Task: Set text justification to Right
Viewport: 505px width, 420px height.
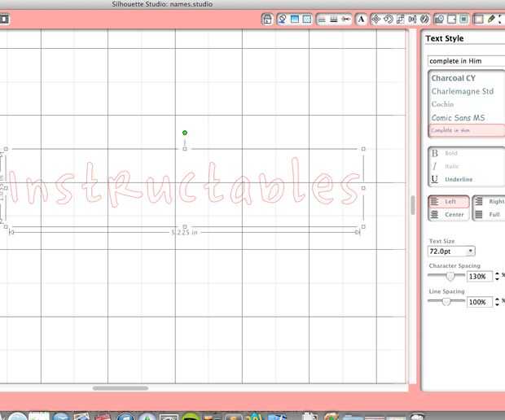Action: tap(490, 202)
